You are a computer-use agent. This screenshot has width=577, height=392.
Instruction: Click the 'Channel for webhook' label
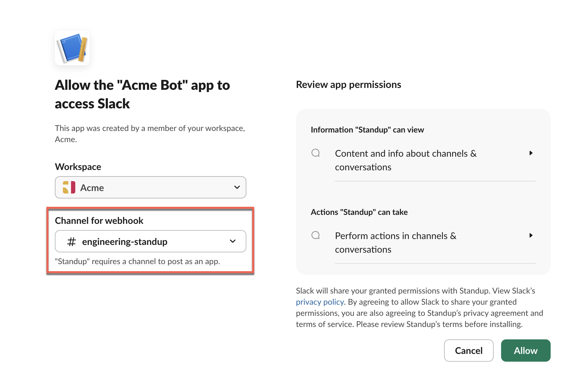click(99, 220)
